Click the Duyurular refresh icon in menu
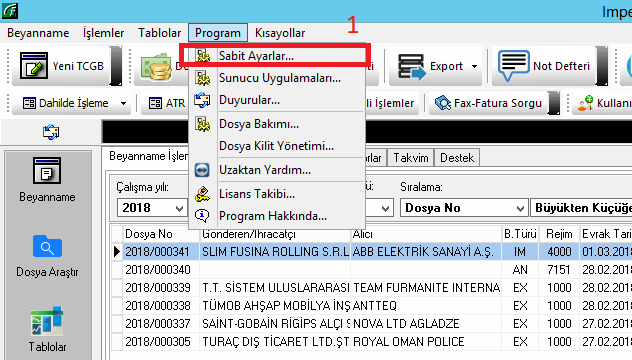 click(202, 100)
